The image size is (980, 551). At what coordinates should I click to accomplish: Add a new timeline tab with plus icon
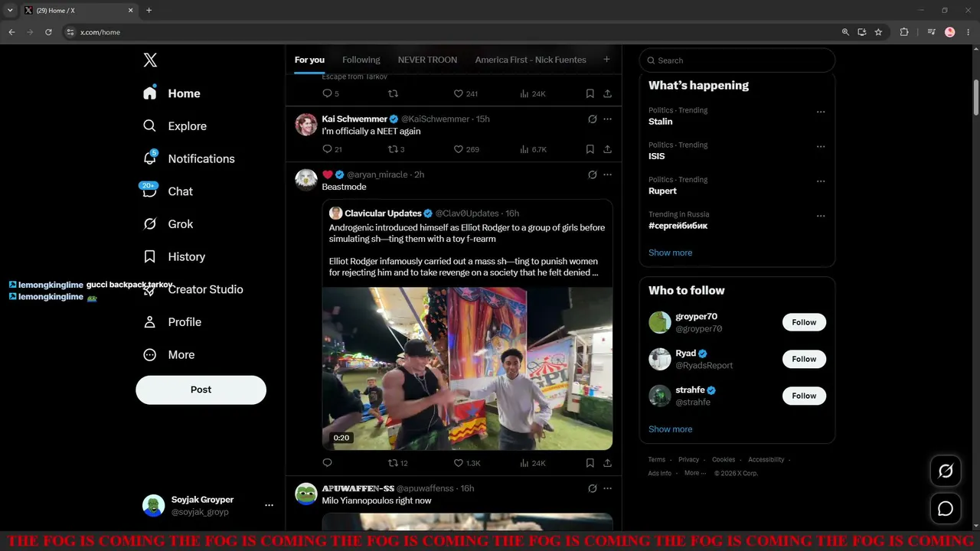coord(606,59)
